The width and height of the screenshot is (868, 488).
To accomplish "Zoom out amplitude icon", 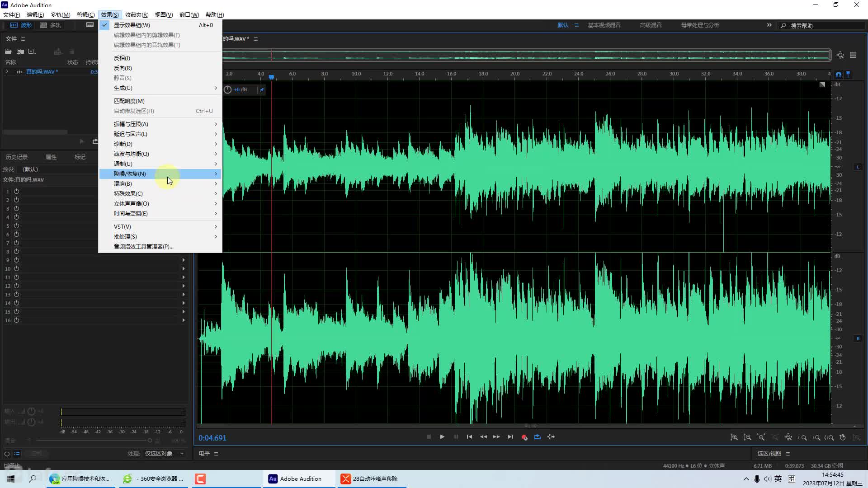I will point(748,437).
